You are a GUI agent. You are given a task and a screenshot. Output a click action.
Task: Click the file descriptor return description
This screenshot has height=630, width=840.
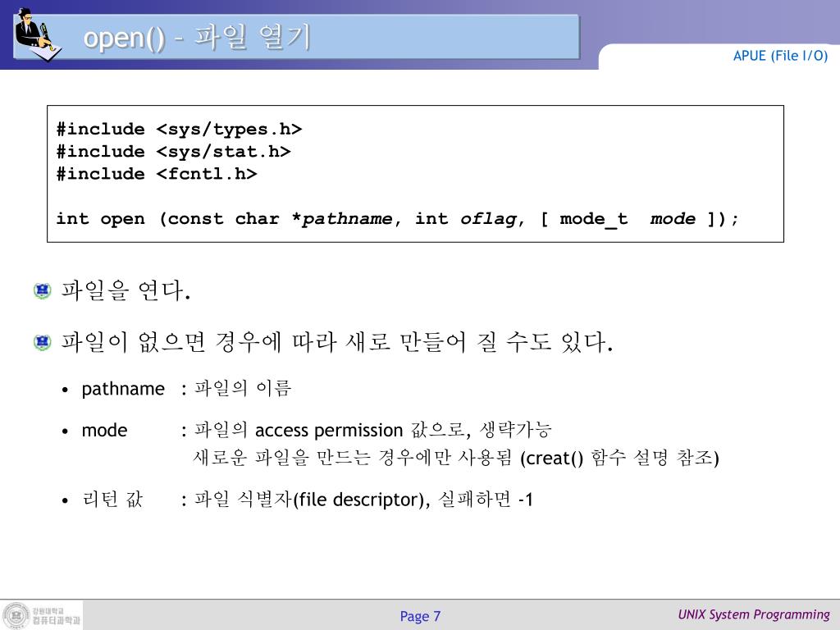[x=363, y=500]
